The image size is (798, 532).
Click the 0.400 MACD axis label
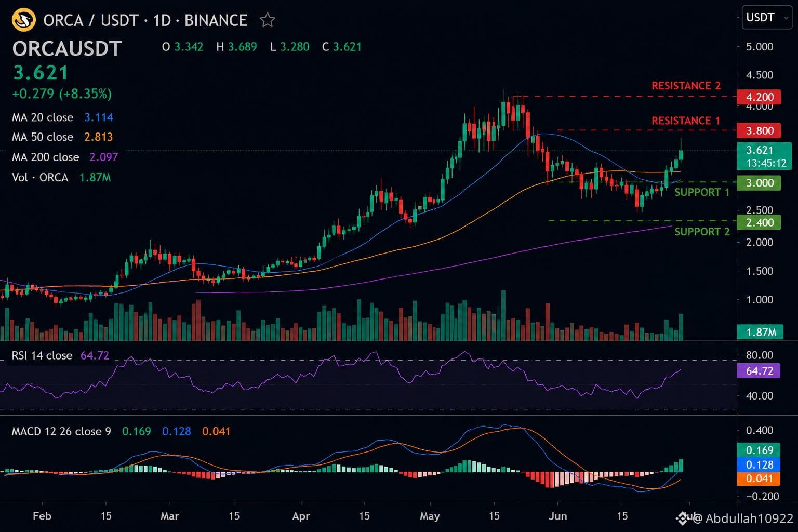coord(760,430)
